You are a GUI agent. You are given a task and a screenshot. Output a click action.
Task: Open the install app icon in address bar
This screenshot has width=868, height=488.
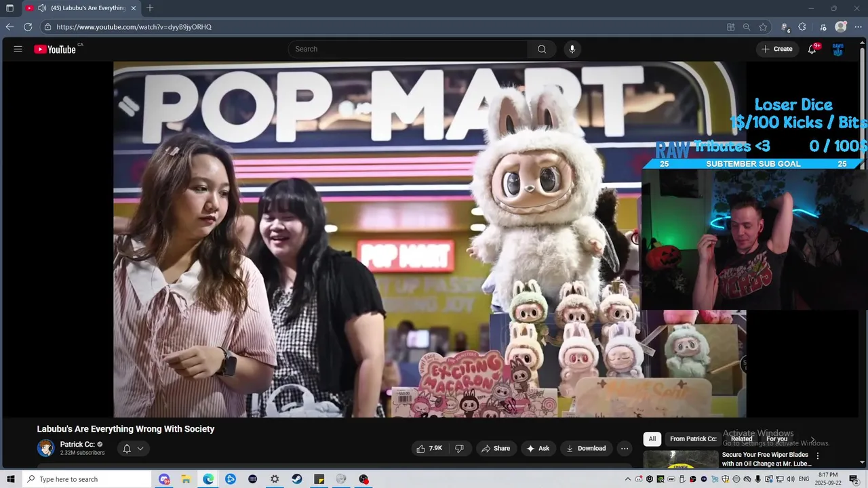coord(730,27)
